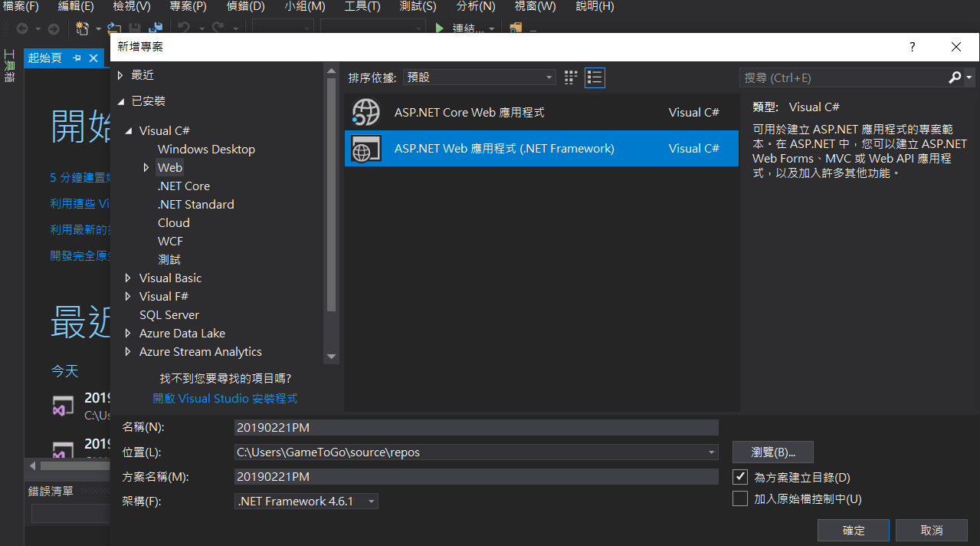980x546 pixels.
Task: Open the 編輯(E) menu
Action: 76,6
